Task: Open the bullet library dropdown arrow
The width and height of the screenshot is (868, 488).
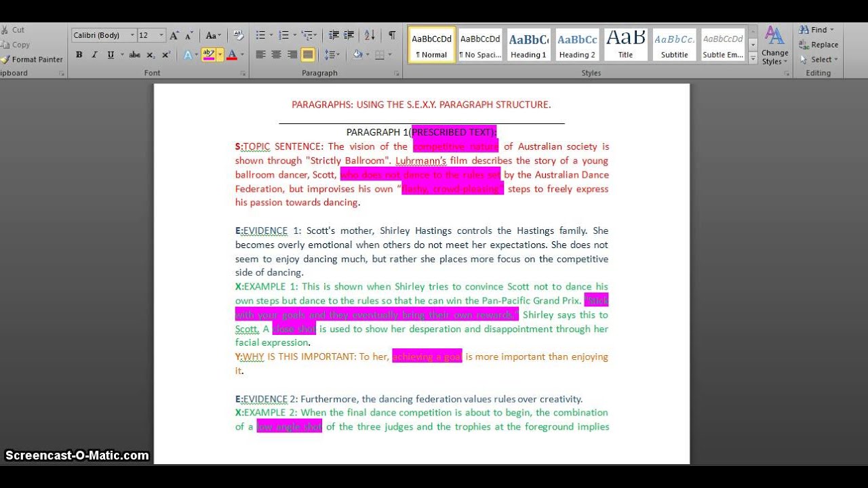Action: (271, 35)
